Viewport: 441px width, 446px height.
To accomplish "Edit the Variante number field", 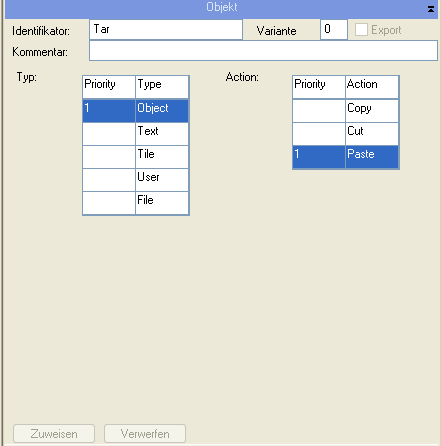I will click(334, 30).
